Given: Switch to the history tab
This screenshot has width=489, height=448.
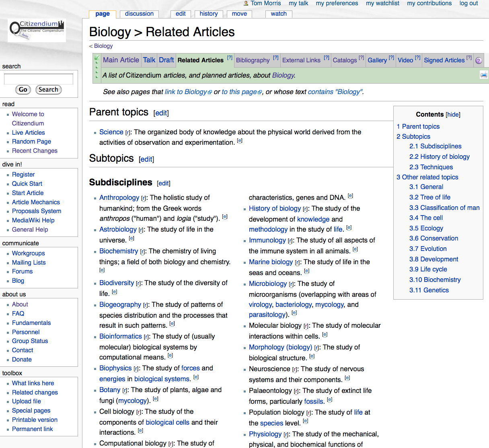Looking at the screenshot, I should click(209, 14).
